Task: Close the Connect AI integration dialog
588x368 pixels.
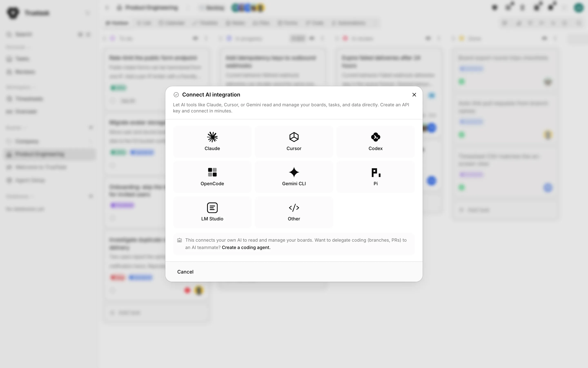Action: pyautogui.click(x=414, y=95)
